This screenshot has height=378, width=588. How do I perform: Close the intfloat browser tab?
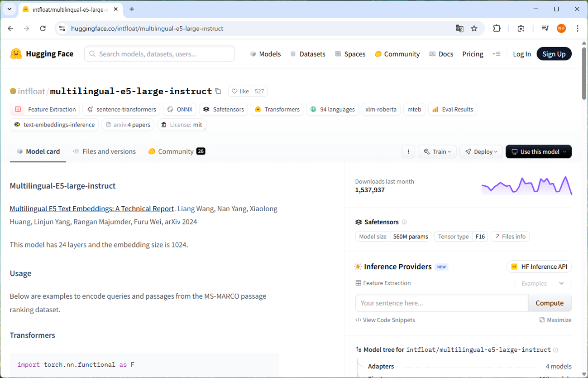pos(116,9)
